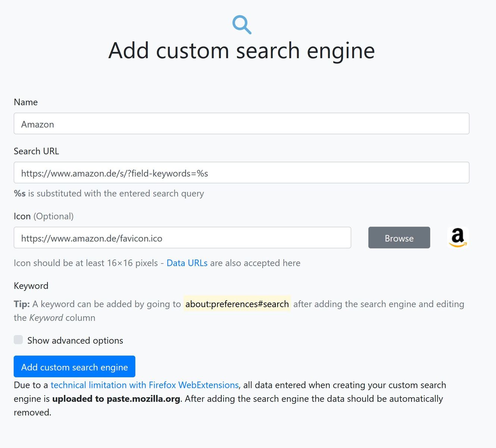The height and width of the screenshot is (448, 496).
Task: Click the 'Search URL' field label
Action: [36, 151]
